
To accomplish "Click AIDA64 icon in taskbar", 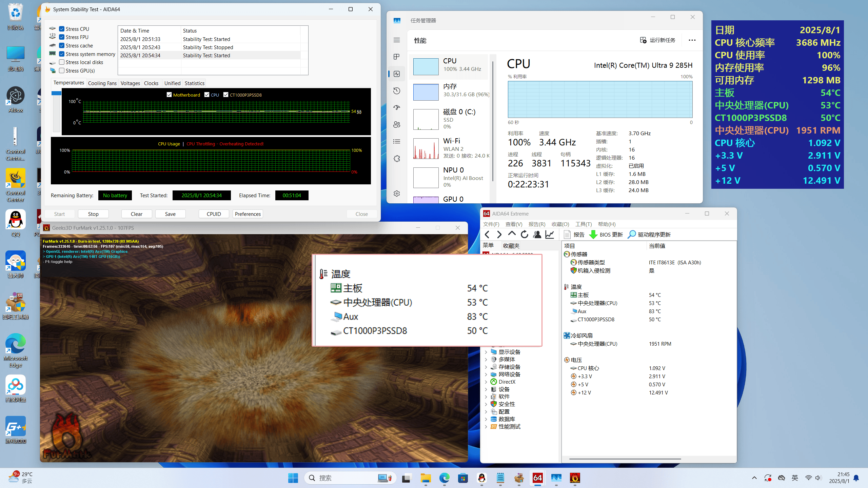I will point(538,478).
